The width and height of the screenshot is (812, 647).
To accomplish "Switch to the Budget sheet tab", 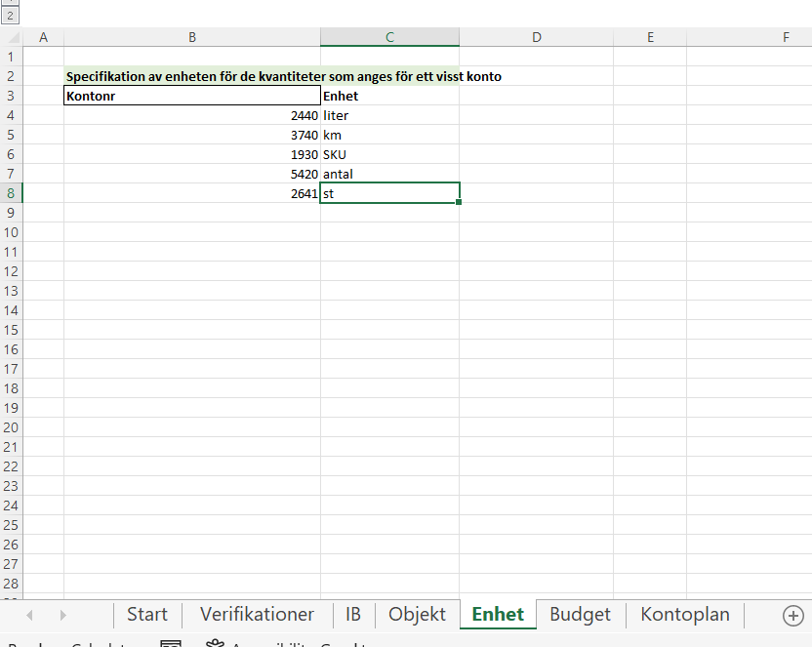I will coord(580,615).
